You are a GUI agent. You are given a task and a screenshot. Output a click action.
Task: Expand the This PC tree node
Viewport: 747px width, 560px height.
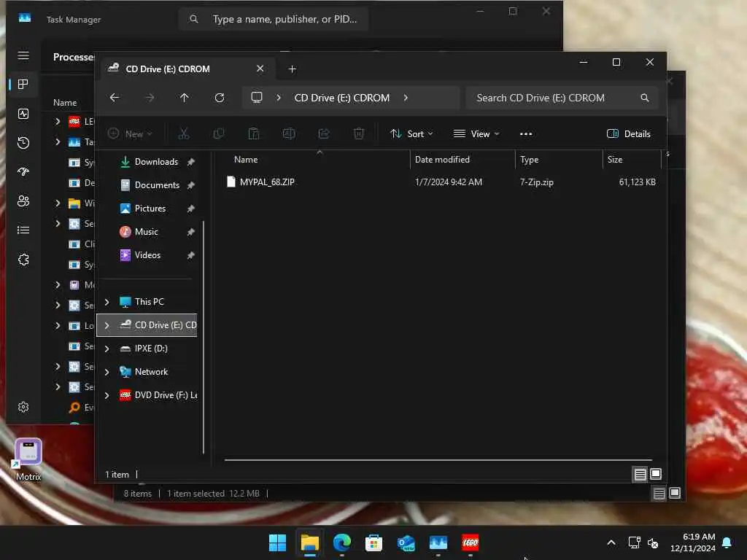[x=107, y=302]
